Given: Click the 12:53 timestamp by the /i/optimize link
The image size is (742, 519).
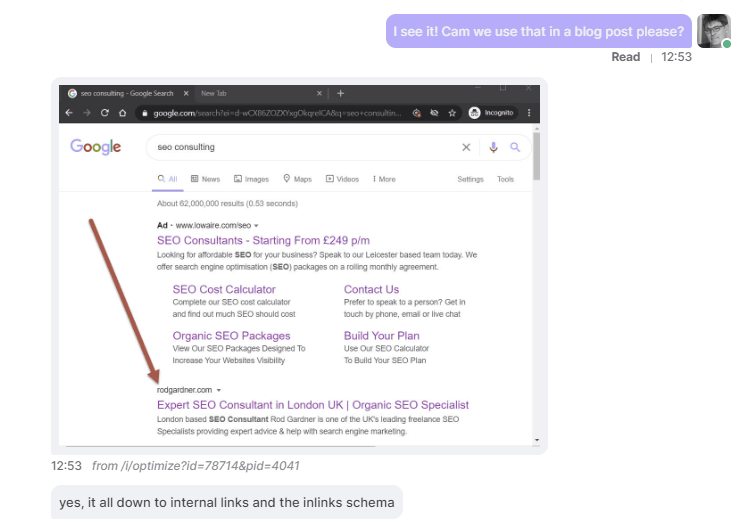Looking at the screenshot, I should point(66,466).
